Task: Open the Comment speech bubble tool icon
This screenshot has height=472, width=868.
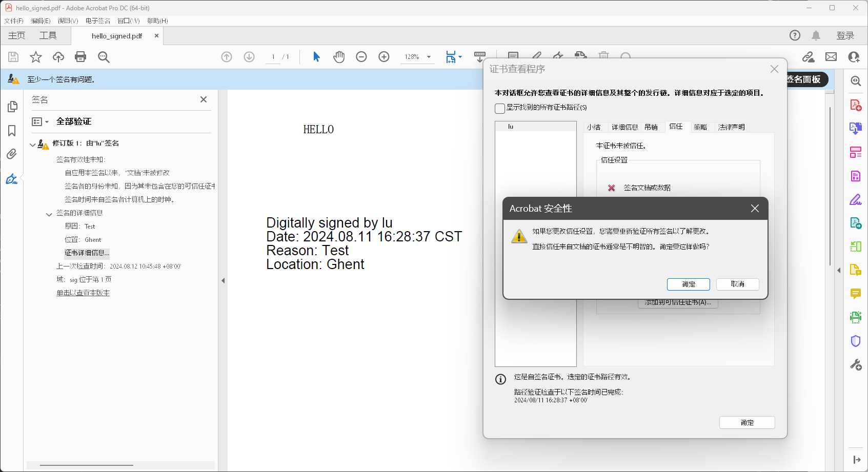Action: tap(856, 294)
